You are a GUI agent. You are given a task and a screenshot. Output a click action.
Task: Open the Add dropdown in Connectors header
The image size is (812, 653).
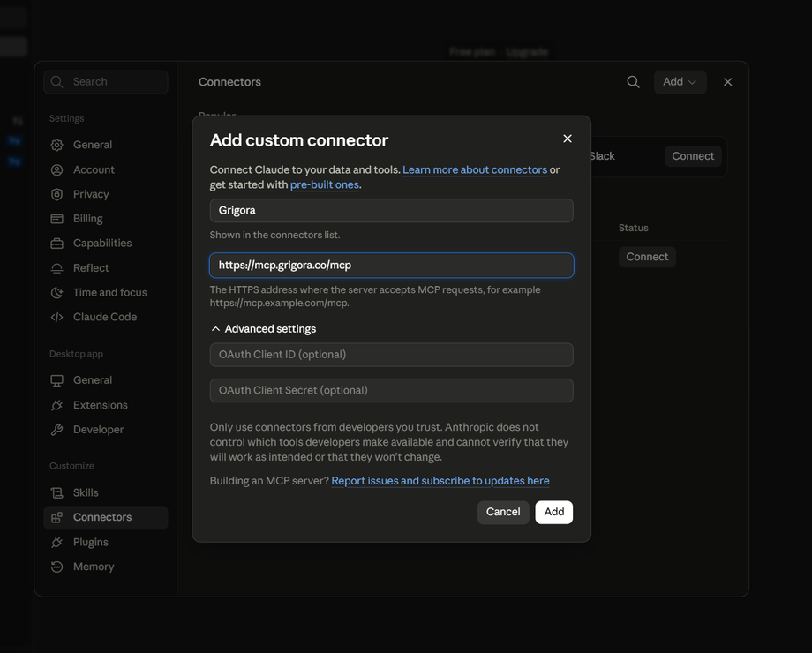tap(680, 82)
